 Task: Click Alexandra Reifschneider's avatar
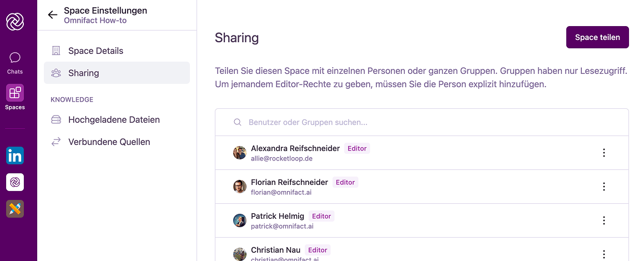point(240,153)
